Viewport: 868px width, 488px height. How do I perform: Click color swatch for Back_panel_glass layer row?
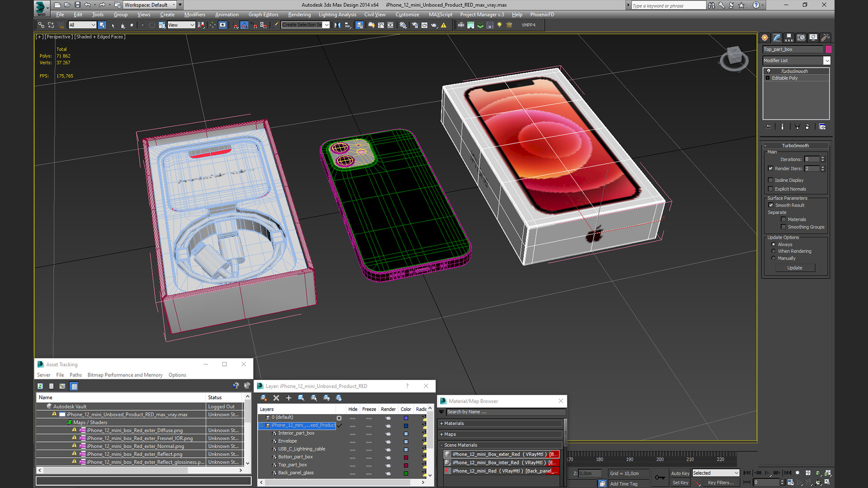click(x=406, y=474)
